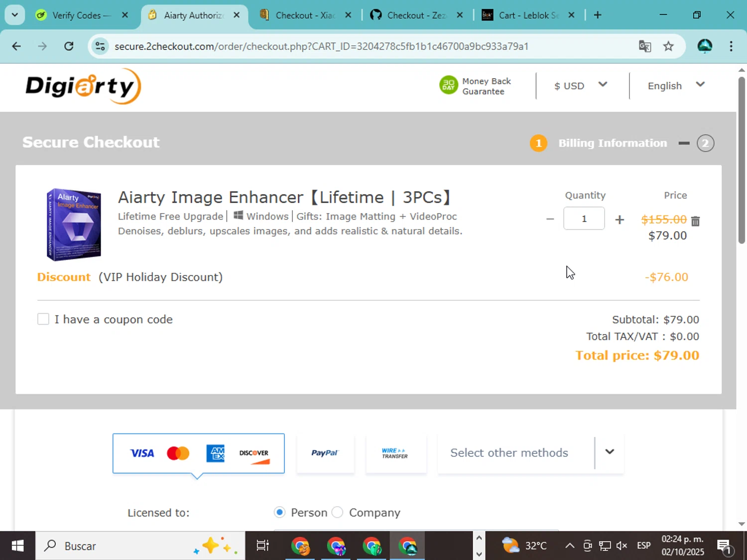Switch to the Checkout - Zez GitHub tab
747x560 pixels.
click(416, 15)
